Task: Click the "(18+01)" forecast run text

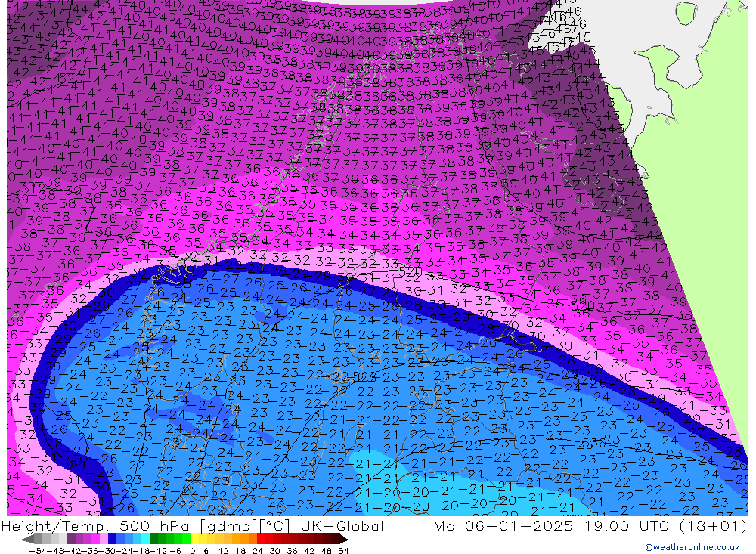Action: [713, 525]
